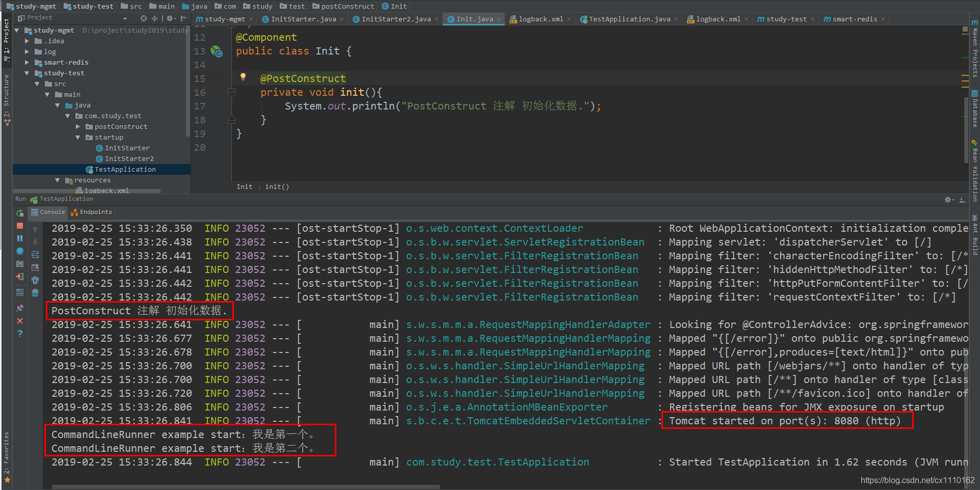Viewport: 980px width, 490px height.
Task: Open the Endpoints tab in Run panel
Action: tap(92, 212)
